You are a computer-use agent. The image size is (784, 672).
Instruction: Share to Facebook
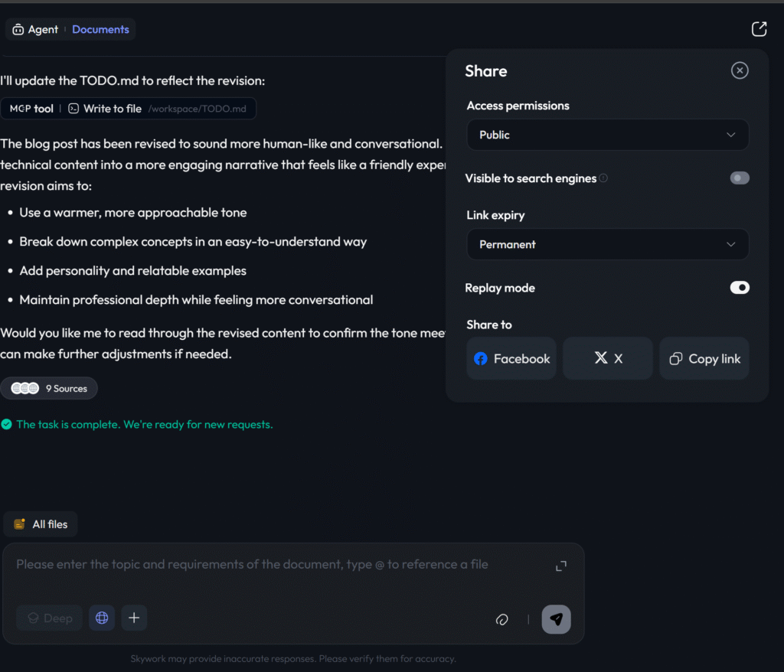(511, 358)
